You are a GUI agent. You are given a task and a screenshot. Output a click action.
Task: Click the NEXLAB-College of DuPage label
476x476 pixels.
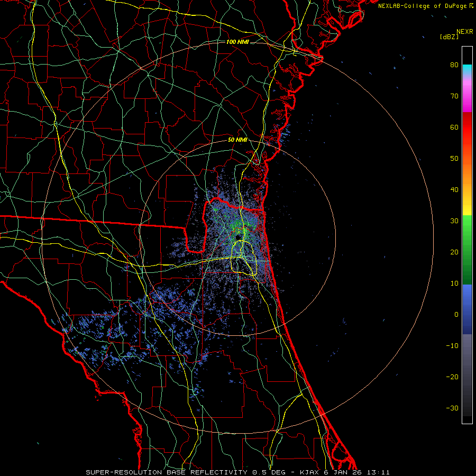pos(425,6)
